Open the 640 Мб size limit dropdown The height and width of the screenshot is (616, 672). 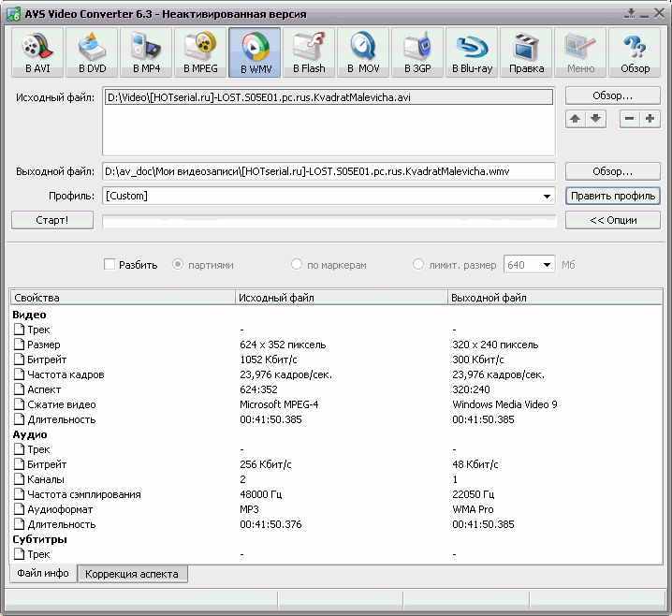point(530,265)
